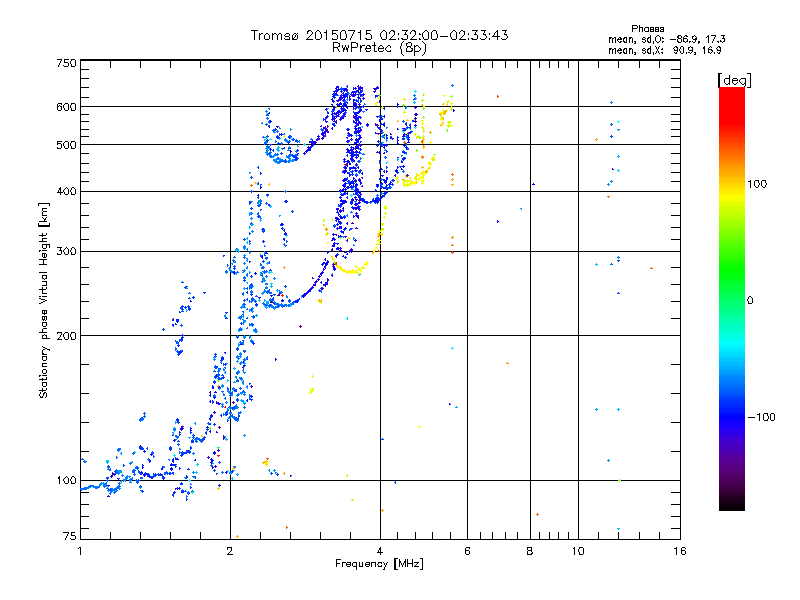800x600 pixels.
Task: Click y-axis tick label '600'
Action: point(66,107)
